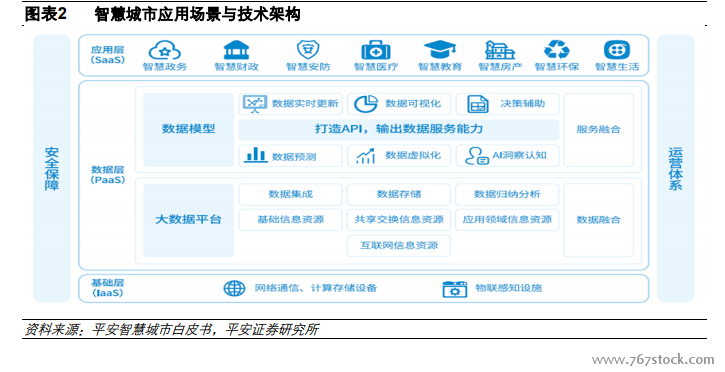Screen dimensions: 725x372
Task: Select the 智慧财政 bank building icon
Action: point(236,50)
